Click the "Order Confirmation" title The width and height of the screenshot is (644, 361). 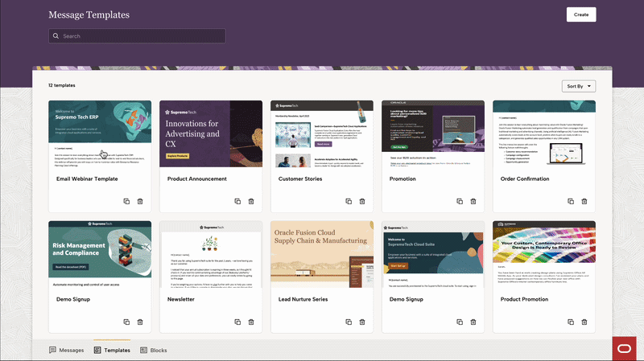[525, 178]
